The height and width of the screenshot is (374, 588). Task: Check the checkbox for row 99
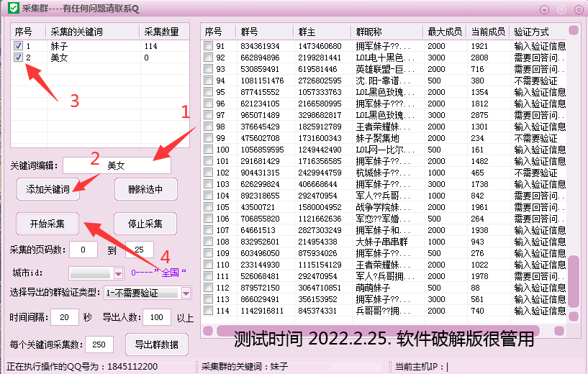pos(209,138)
